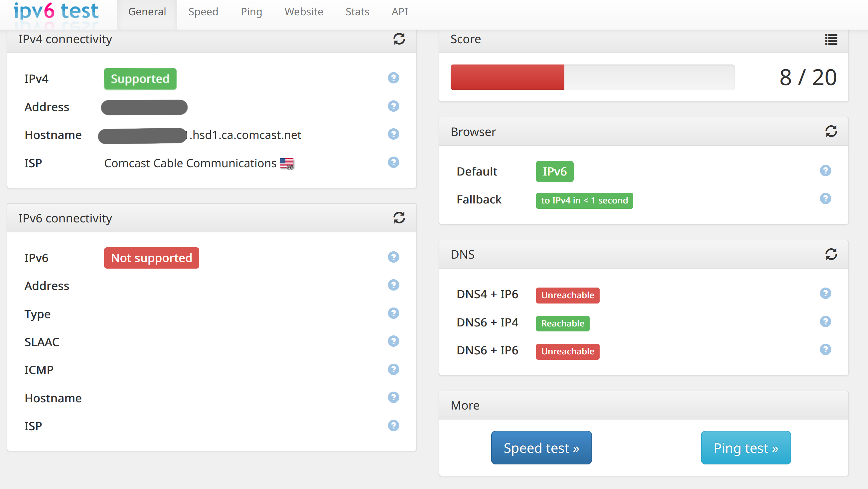Screen dimensions: 868x489
Task: Open help for IPv4 Address row
Action: pos(393,106)
